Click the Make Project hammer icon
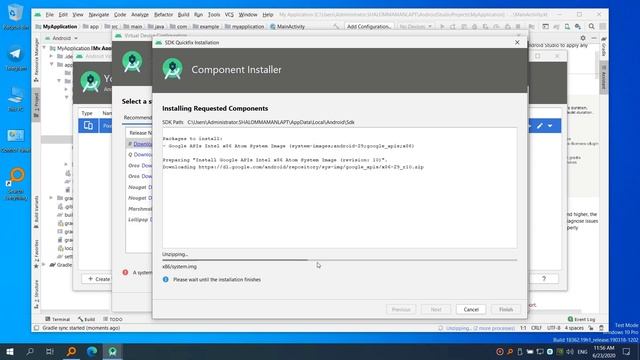640x360 pixels. [336, 27]
